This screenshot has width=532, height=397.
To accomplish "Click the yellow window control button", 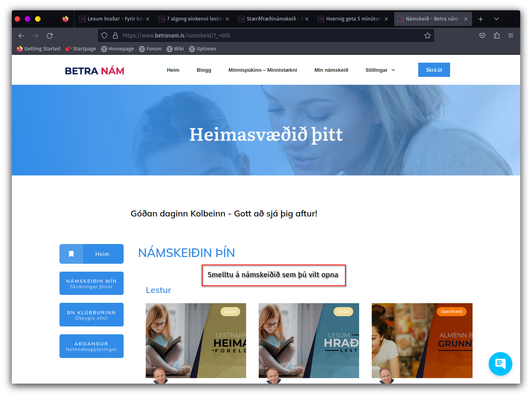I will pos(38,19).
